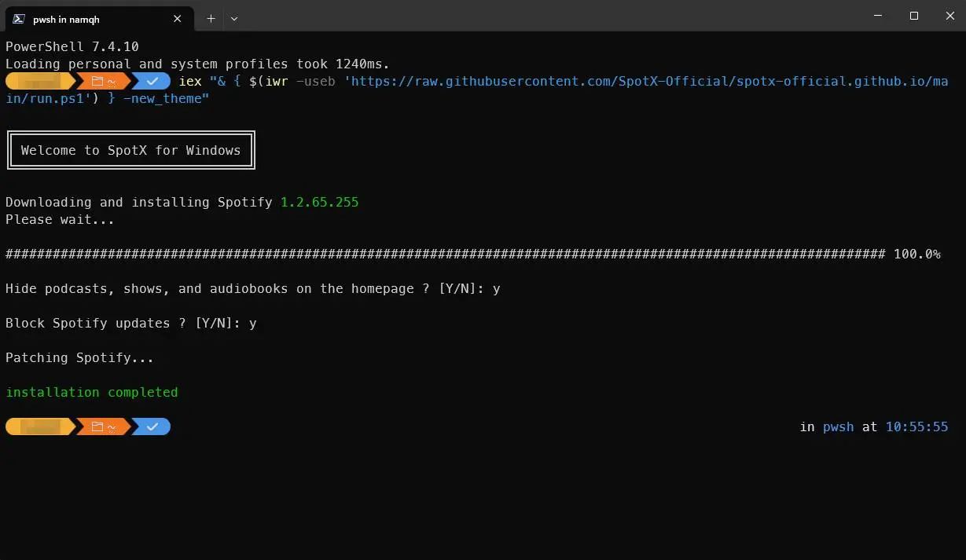Click the blurred orange username segment in the last prompt

click(x=39, y=427)
